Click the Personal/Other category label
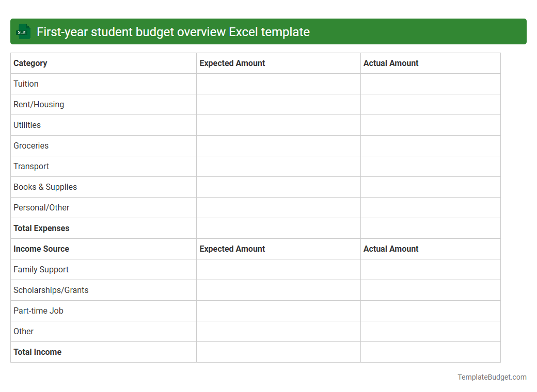 point(41,207)
